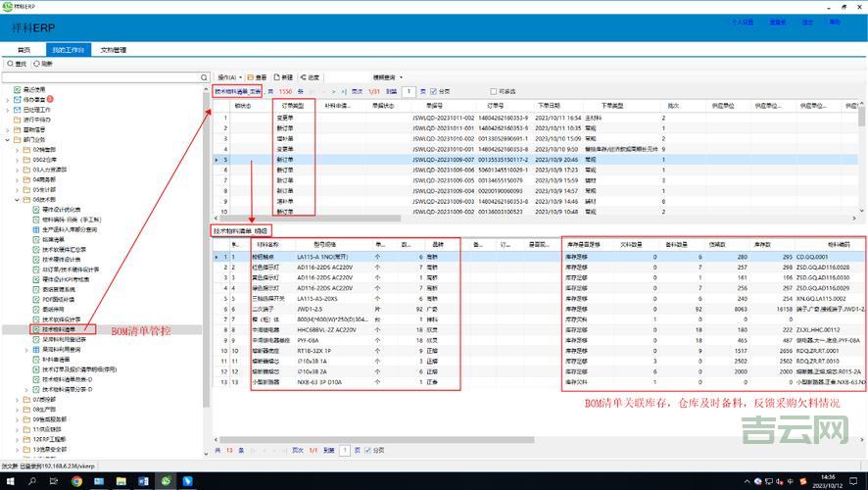Open Word from the Windows taskbar

tap(142, 481)
